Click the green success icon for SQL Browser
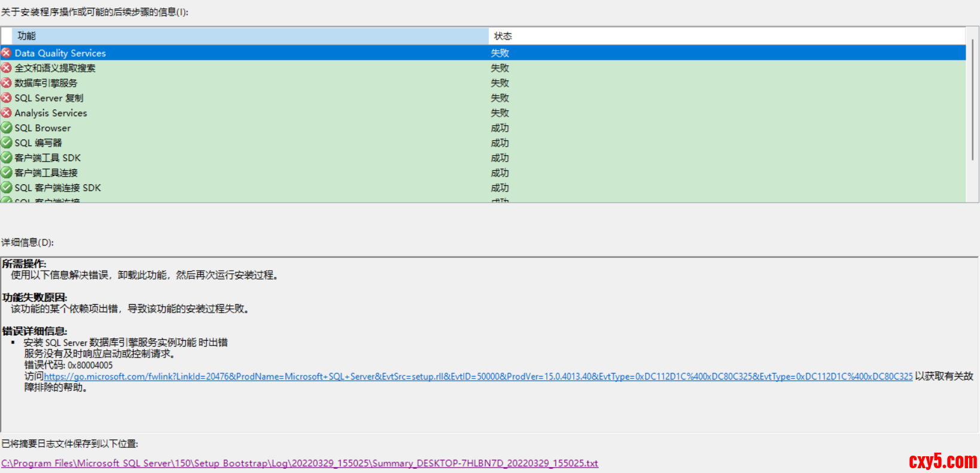980x473 pixels. [7, 128]
